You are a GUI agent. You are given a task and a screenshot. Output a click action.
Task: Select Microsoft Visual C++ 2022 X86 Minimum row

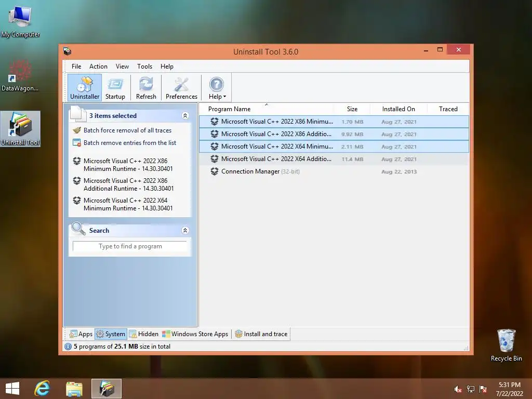pos(334,122)
